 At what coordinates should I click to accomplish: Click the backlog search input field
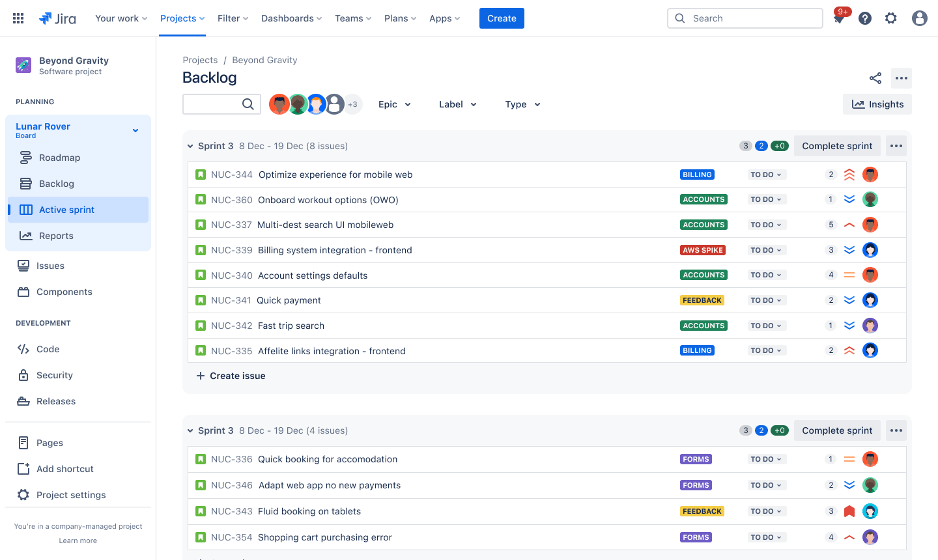[x=217, y=104]
